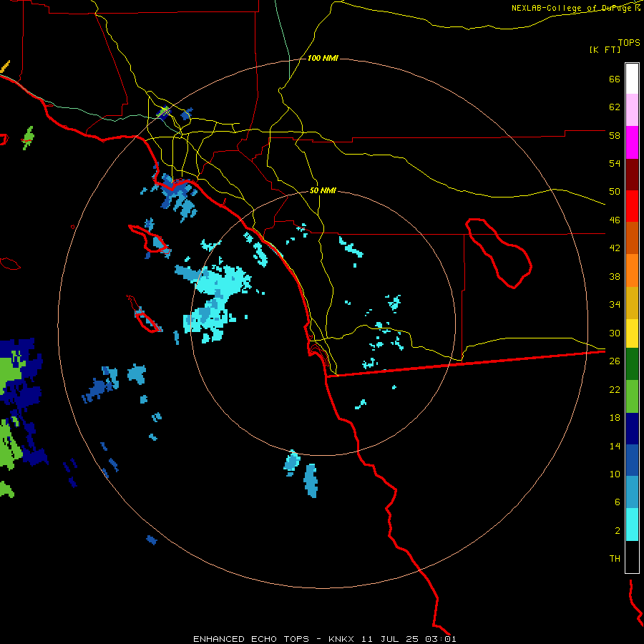Click the legend value 14

[x=615, y=446]
